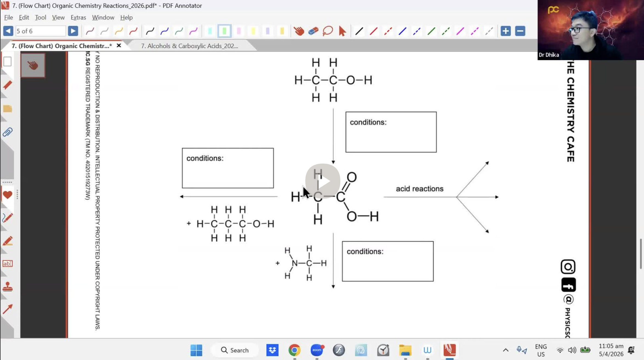Select the eraser tool
Image resolution: width=644 pixels, height=360 pixels.
(313, 31)
